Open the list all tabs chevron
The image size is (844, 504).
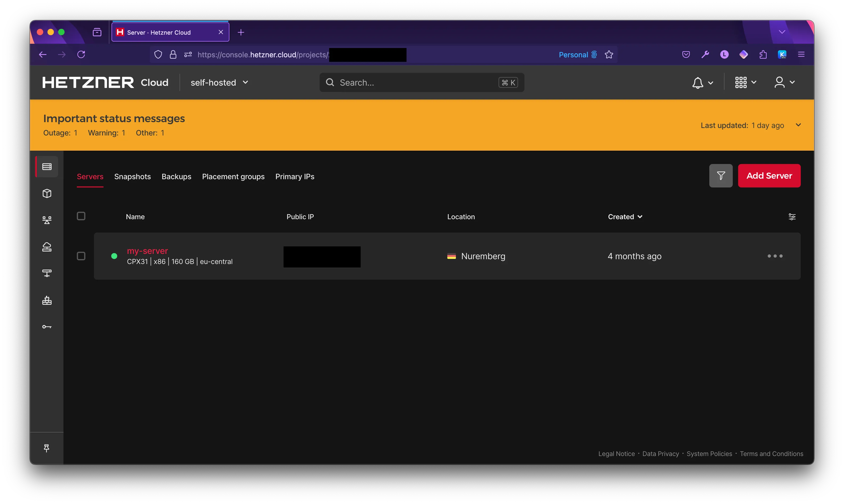click(782, 32)
